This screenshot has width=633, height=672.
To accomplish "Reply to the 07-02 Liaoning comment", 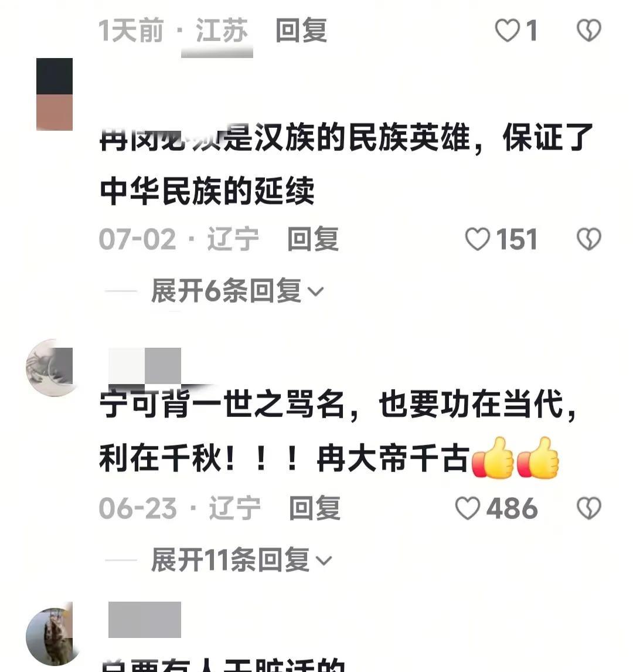I will point(312,239).
